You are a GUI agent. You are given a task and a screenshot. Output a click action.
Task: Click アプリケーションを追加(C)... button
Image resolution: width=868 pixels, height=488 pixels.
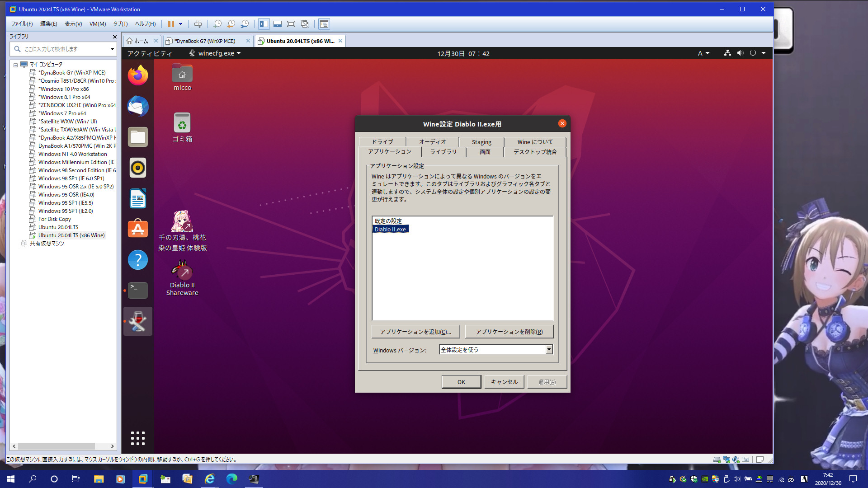(x=415, y=332)
